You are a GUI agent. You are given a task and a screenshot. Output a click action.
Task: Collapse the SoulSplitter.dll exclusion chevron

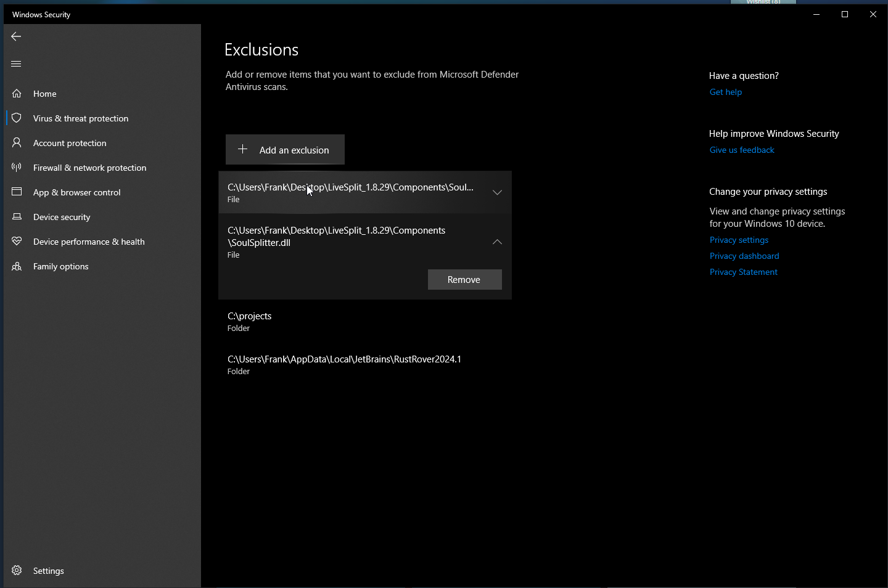[497, 242]
